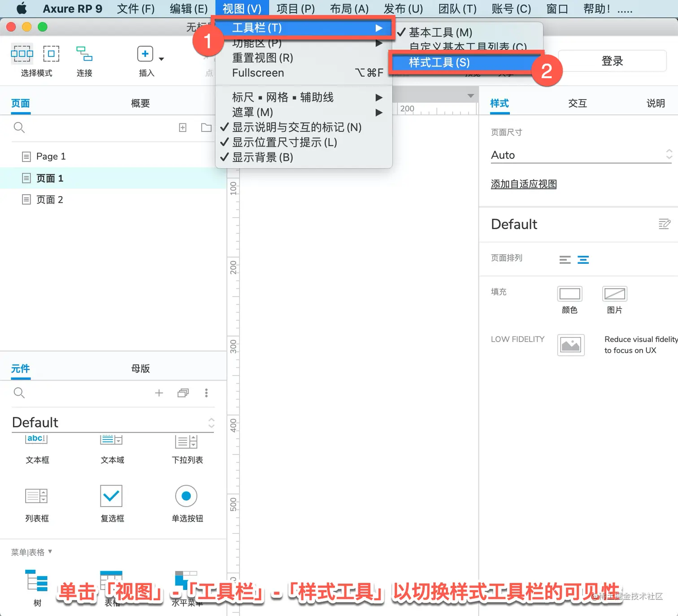The height and width of the screenshot is (616, 678).
Task: Add a widget library plus icon
Action: click(x=159, y=393)
